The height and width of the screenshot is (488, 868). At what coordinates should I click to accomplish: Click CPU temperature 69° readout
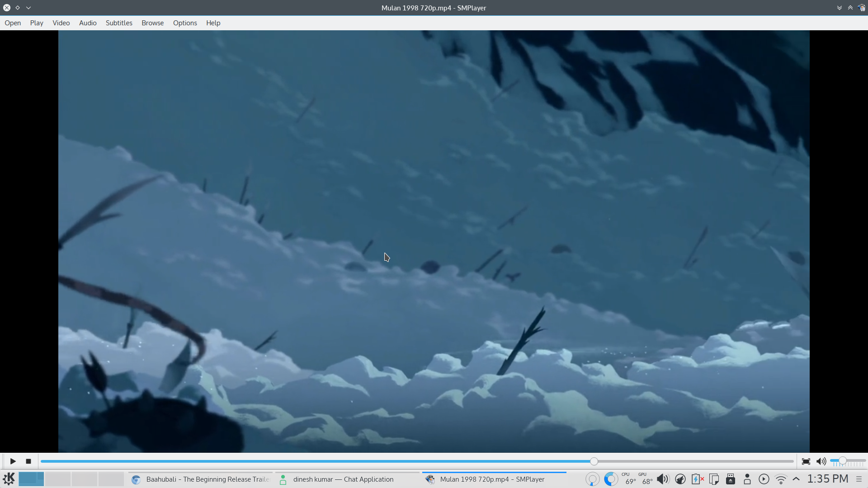coord(629,479)
